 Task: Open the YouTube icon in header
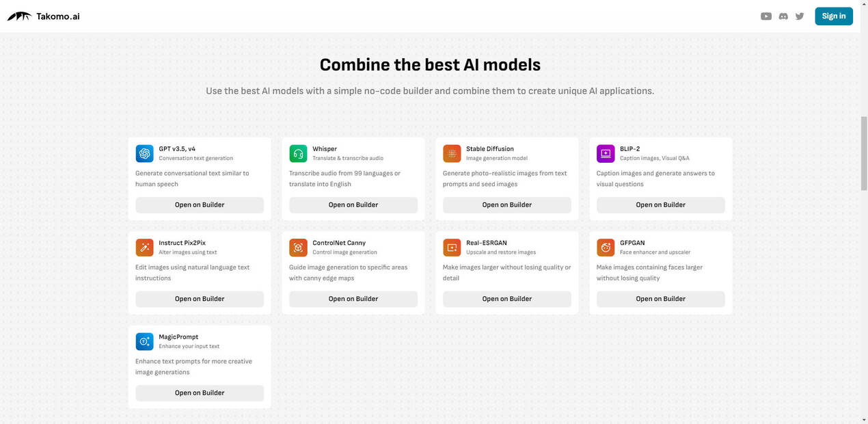pos(766,16)
